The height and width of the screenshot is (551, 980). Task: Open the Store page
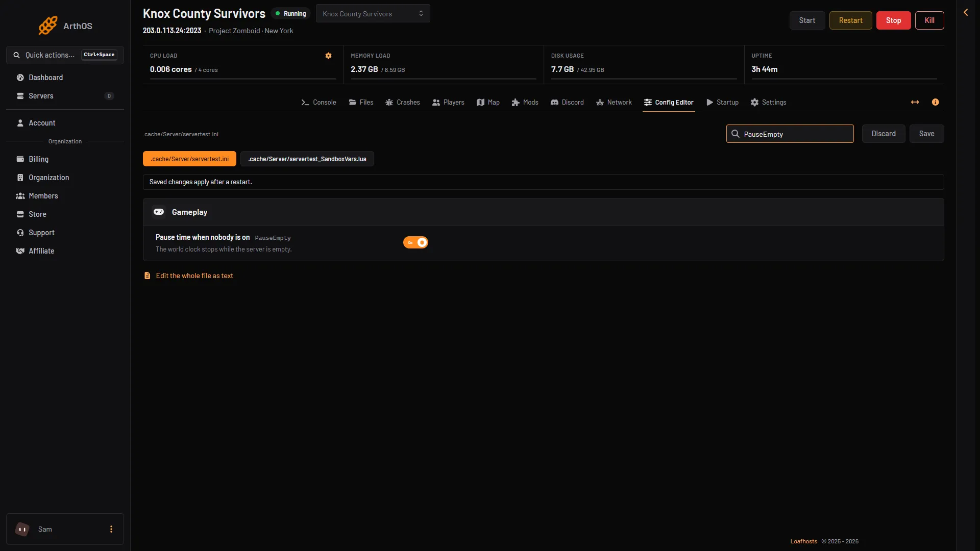tap(65, 214)
